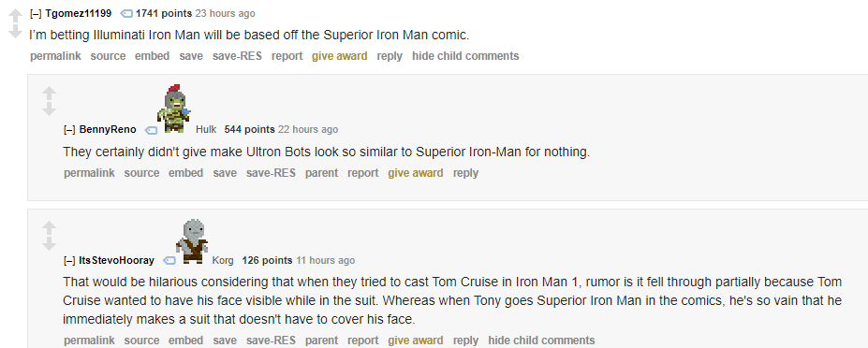Viewport: 868px width, 348px height.
Task: Upvote Tgomez11199's comment
Action: point(16,16)
